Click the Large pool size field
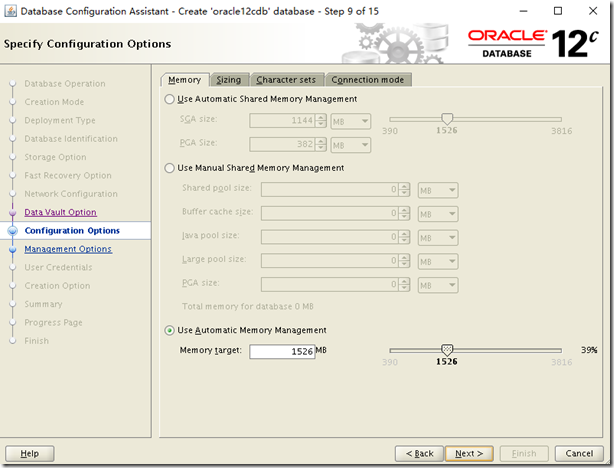 point(330,261)
